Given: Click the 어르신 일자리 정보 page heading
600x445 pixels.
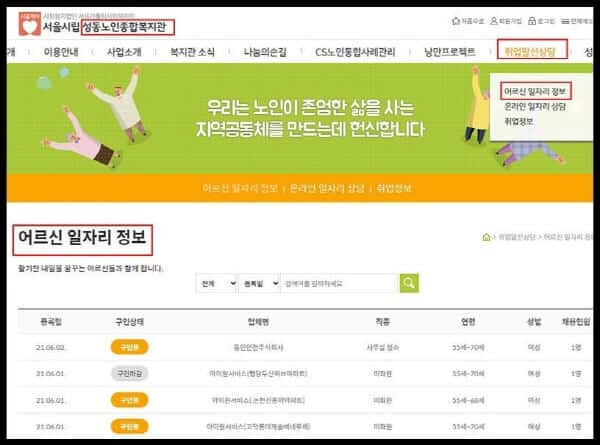Looking at the screenshot, I should pyautogui.click(x=82, y=237).
